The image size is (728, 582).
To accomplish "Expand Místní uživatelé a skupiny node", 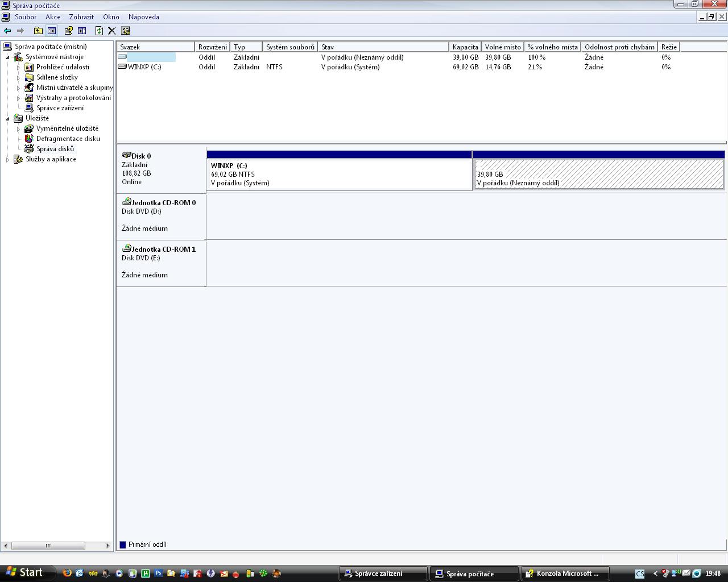I will click(18, 88).
